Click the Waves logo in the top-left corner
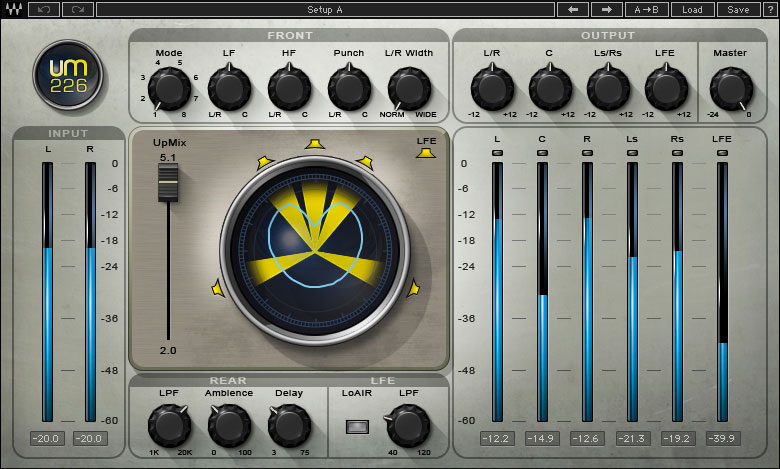Screen dimensions: 780x469 12,10
